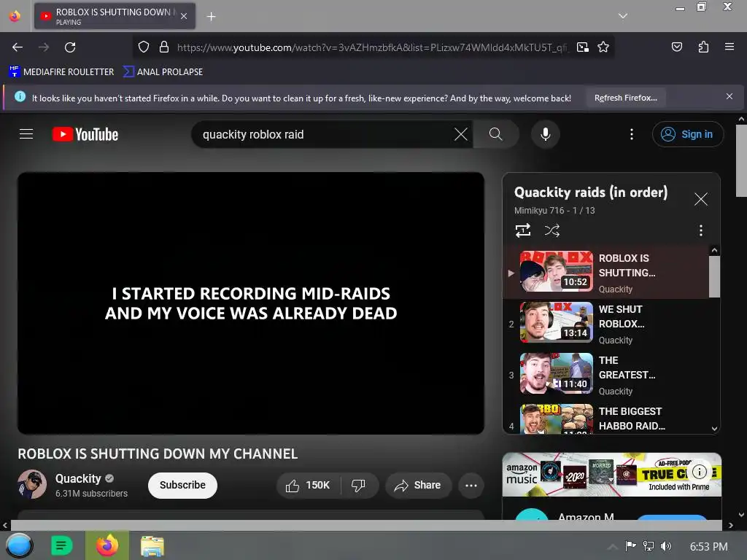Start voice search with the microphone icon

[x=546, y=134]
